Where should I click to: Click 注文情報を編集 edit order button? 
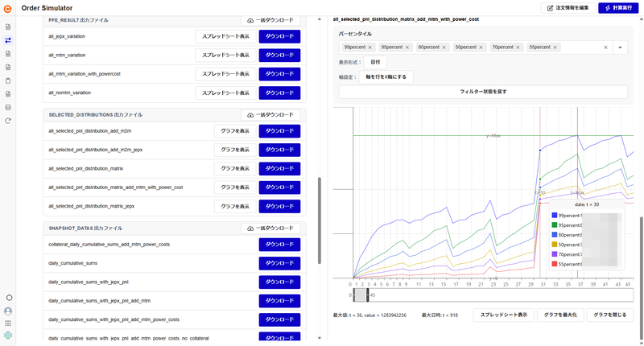point(568,8)
